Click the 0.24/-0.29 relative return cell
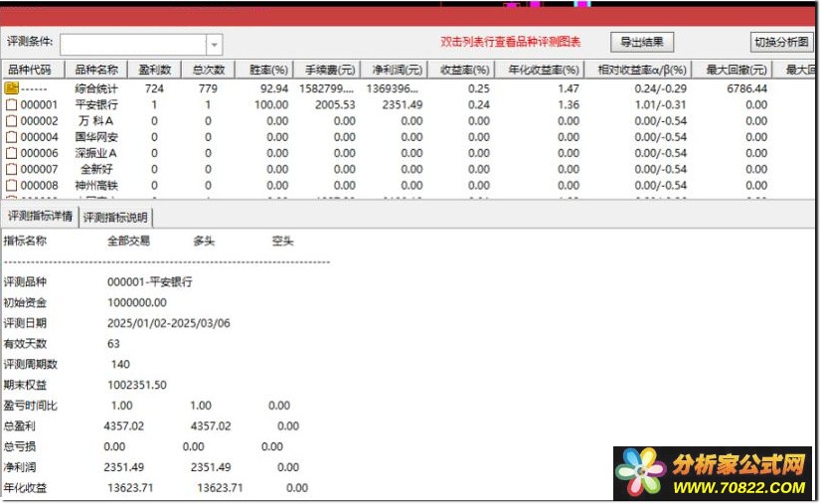The height and width of the screenshot is (504, 822). click(x=661, y=88)
